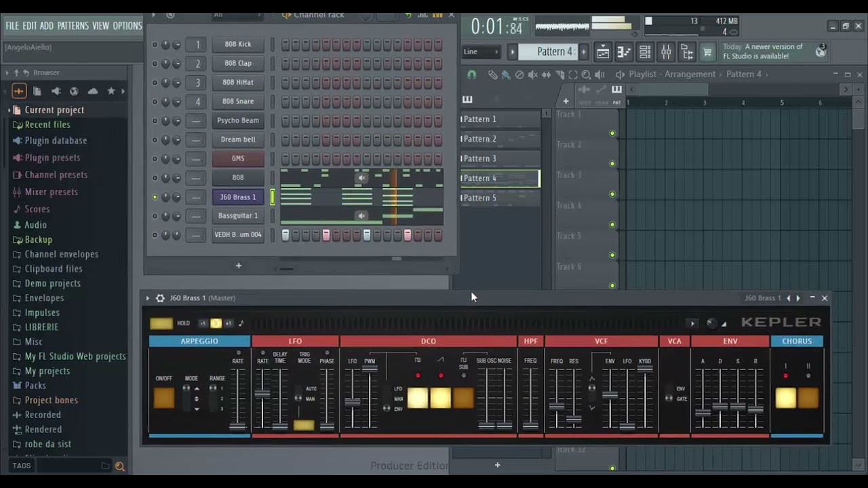Select the 808 Snare channel button
868x488 pixels.
tap(238, 102)
